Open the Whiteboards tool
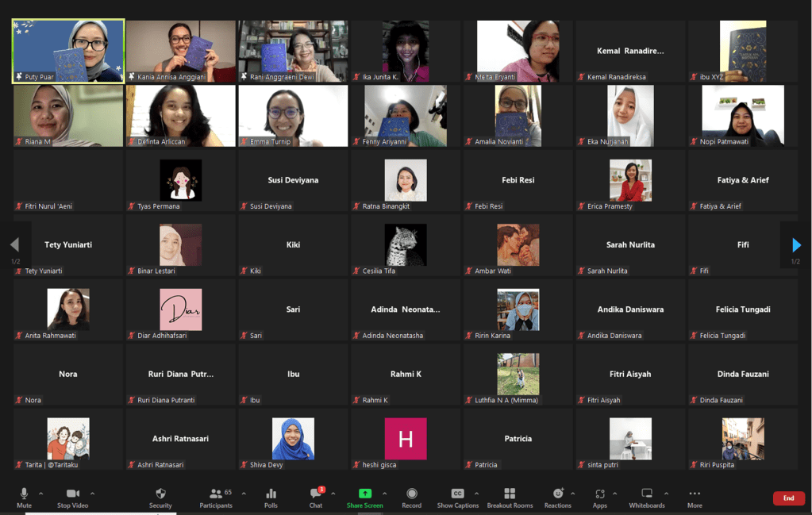Image resolution: width=812 pixels, height=515 pixels. (x=646, y=498)
